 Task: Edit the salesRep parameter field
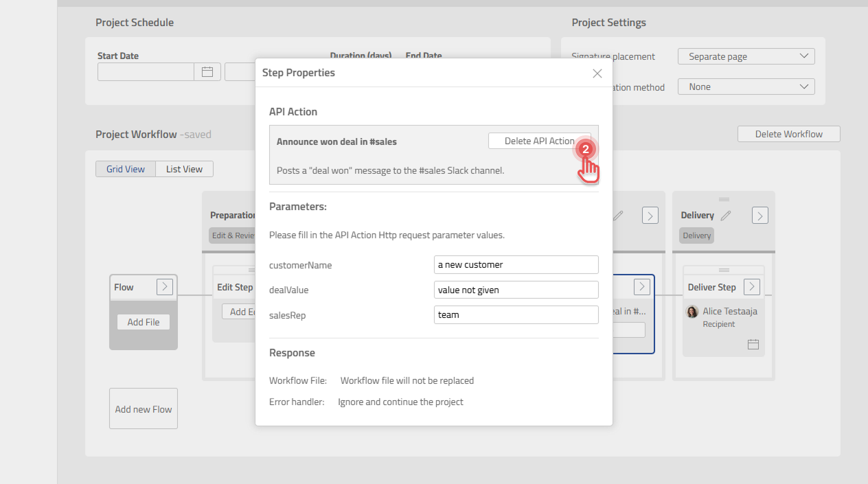point(516,314)
